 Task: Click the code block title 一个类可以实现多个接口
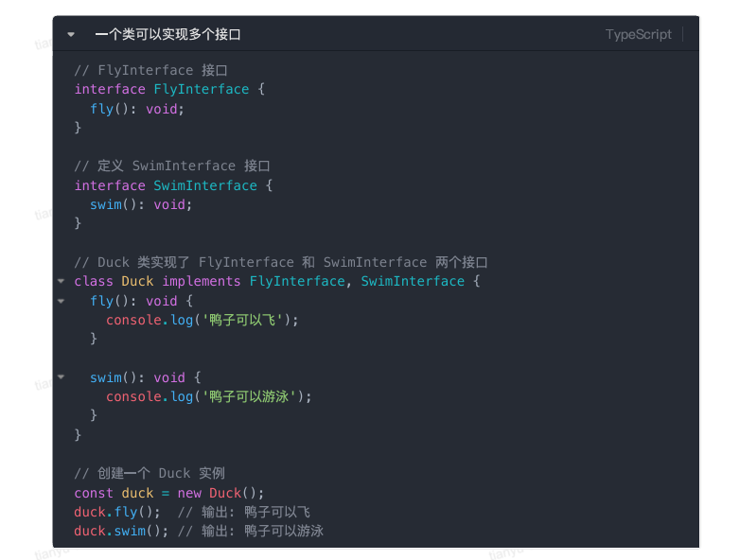(x=168, y=34)
